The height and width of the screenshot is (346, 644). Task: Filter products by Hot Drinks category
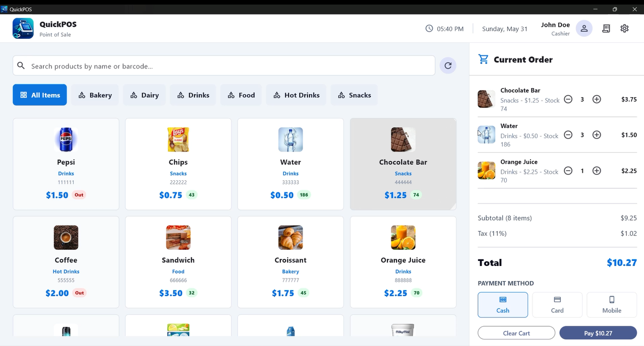(x=296, y=95)
